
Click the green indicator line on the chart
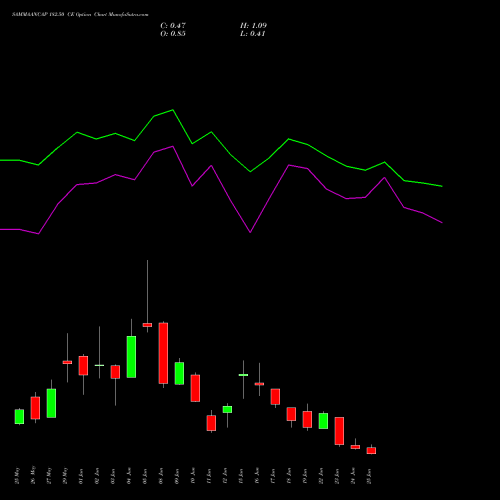[211, 132]
